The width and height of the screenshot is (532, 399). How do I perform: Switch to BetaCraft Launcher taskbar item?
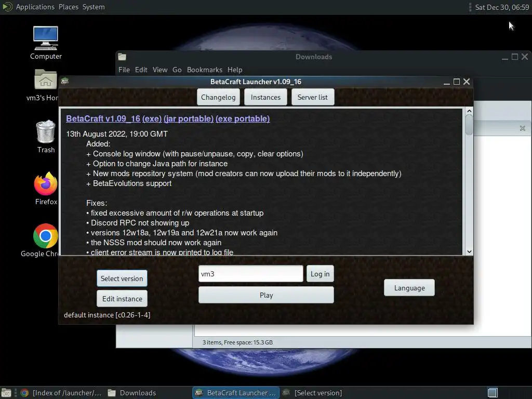(236, 393)
